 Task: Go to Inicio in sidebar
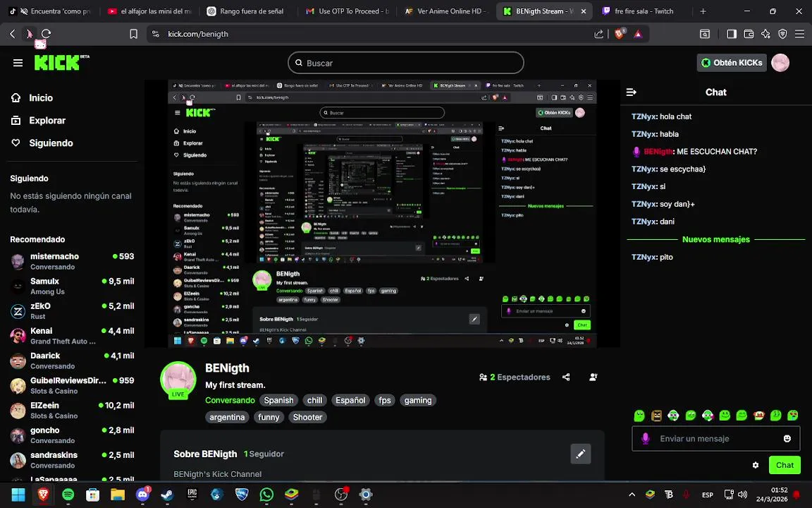coord(32,98)
